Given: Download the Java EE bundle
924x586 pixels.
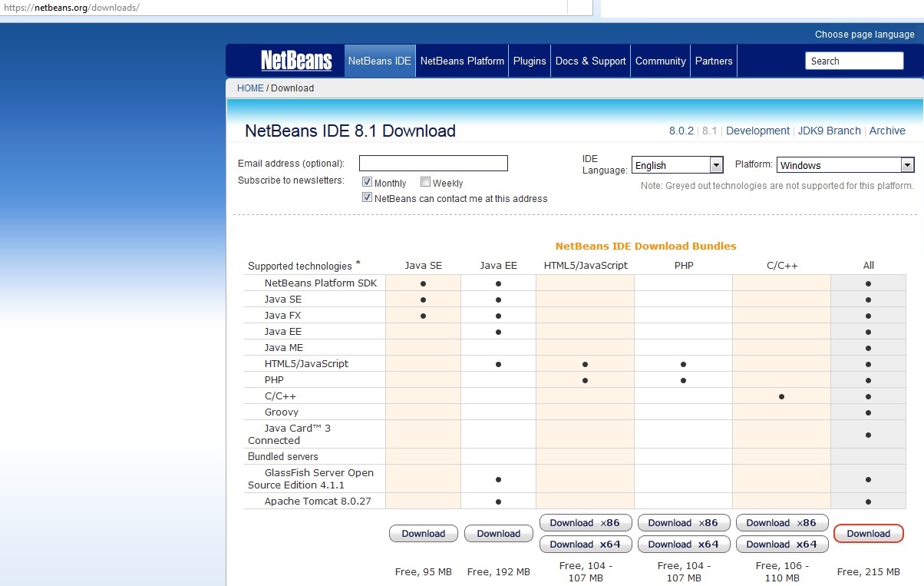Looking at the screenshot, I should [499, 534].
